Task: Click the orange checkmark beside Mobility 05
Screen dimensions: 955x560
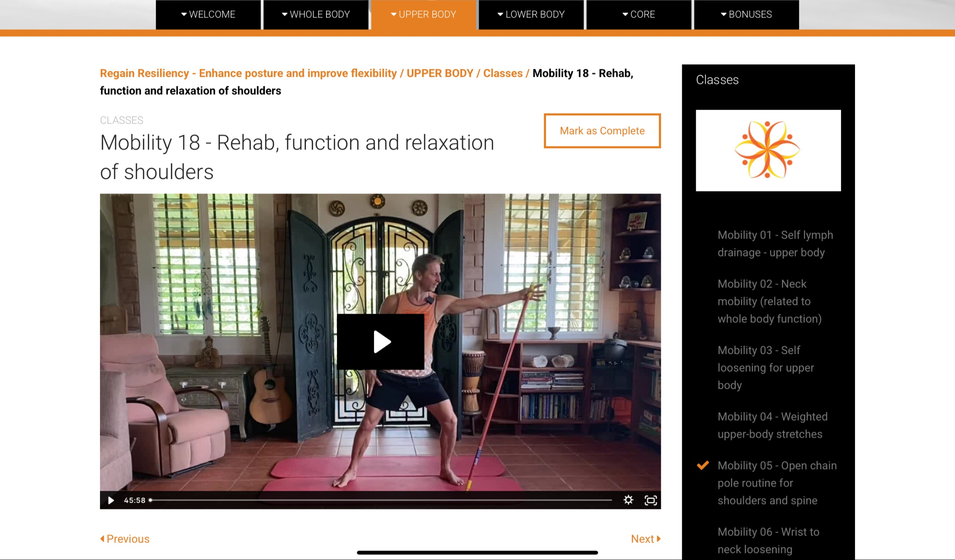Action: pos(702,465)
